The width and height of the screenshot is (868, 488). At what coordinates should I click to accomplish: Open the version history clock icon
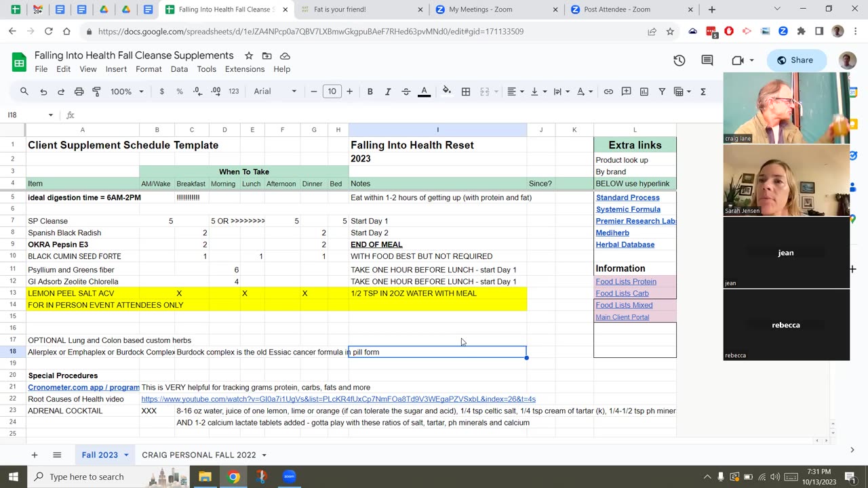[x=679, y=60]
